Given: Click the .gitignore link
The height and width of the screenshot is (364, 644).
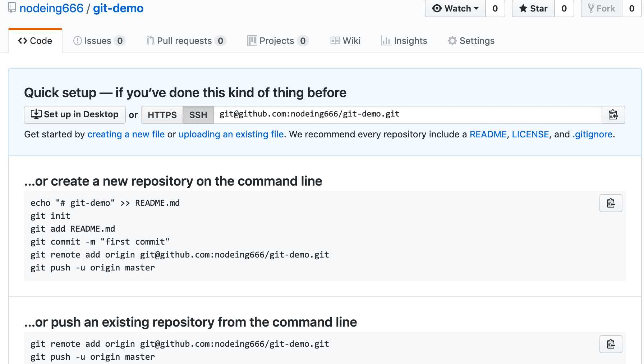Looking at the screenshot, I should pyautogui.click(x=592, y=134).
